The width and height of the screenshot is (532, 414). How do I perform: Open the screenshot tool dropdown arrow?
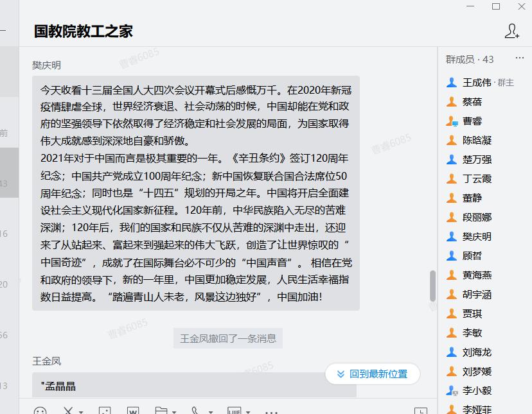[81, 411]
